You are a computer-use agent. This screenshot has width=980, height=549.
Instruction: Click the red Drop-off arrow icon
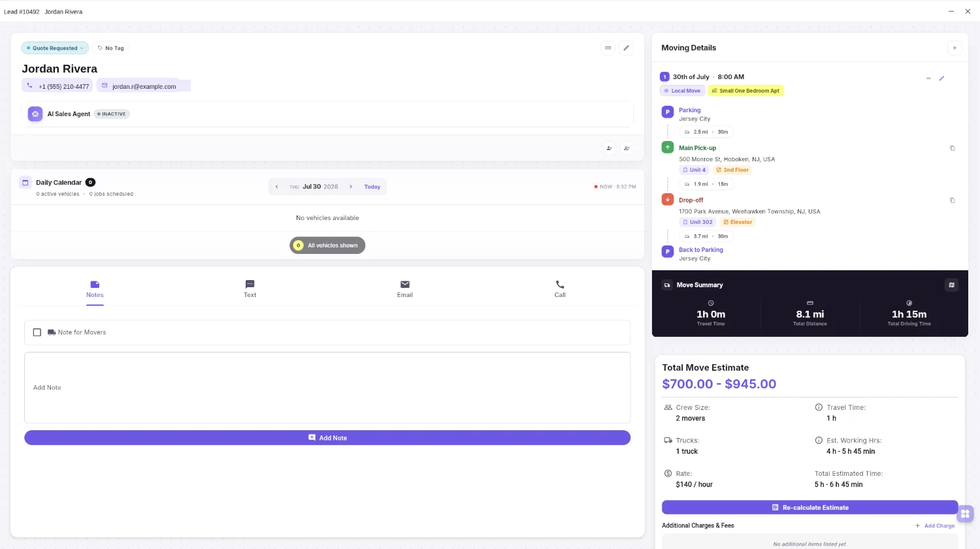668,200
